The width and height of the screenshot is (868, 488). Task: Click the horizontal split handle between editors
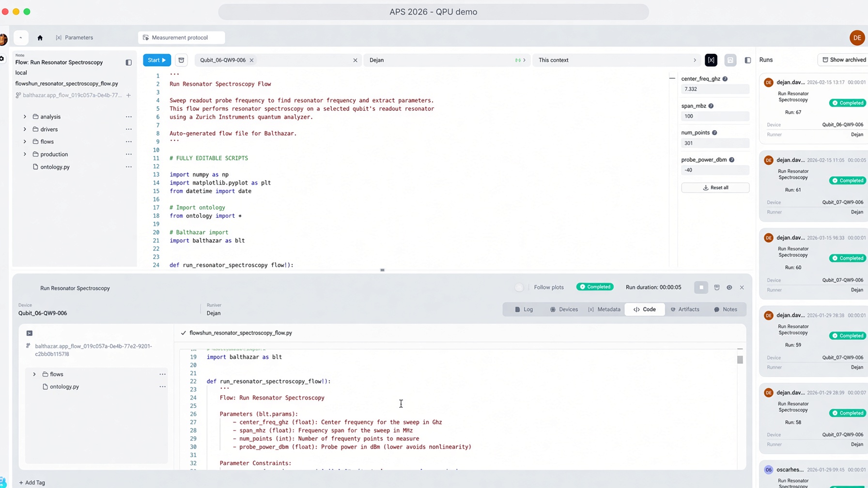(382, 270)
